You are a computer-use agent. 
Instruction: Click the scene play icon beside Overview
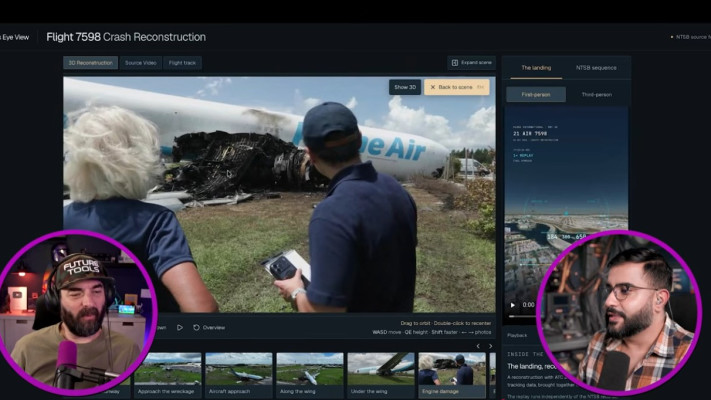tap(180, 327)
